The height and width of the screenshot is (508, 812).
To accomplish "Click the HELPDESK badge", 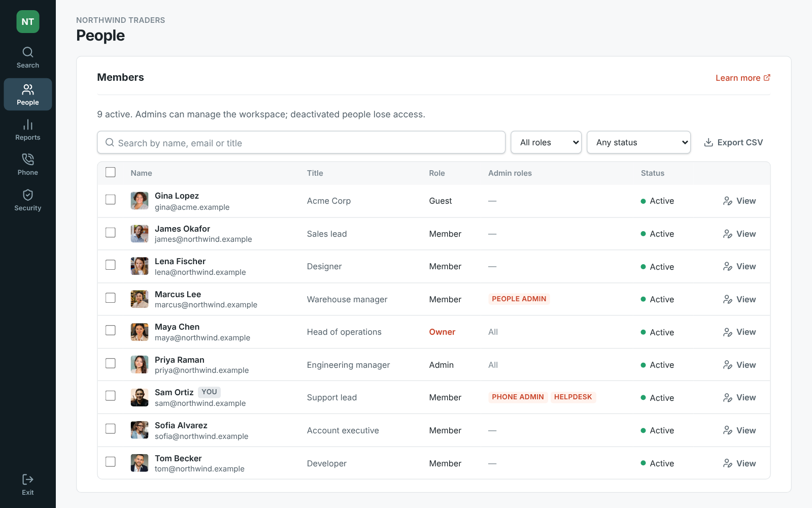I will (573, 397).
